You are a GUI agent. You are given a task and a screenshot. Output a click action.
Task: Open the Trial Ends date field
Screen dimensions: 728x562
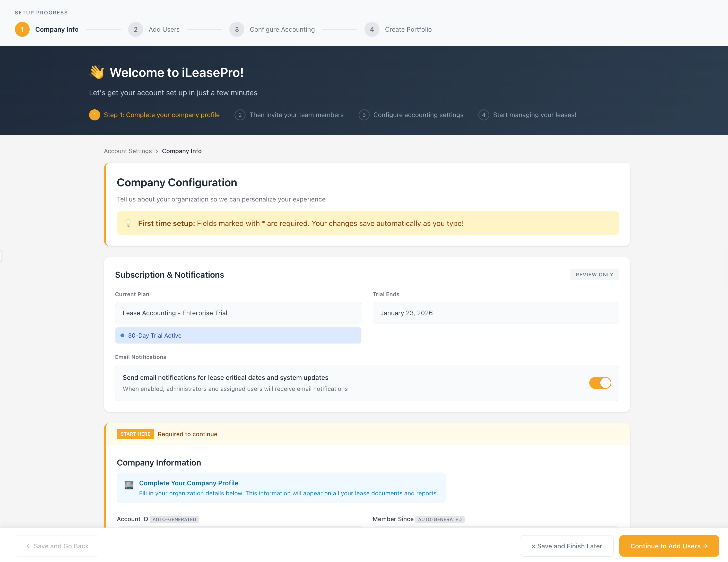(496, 313)
